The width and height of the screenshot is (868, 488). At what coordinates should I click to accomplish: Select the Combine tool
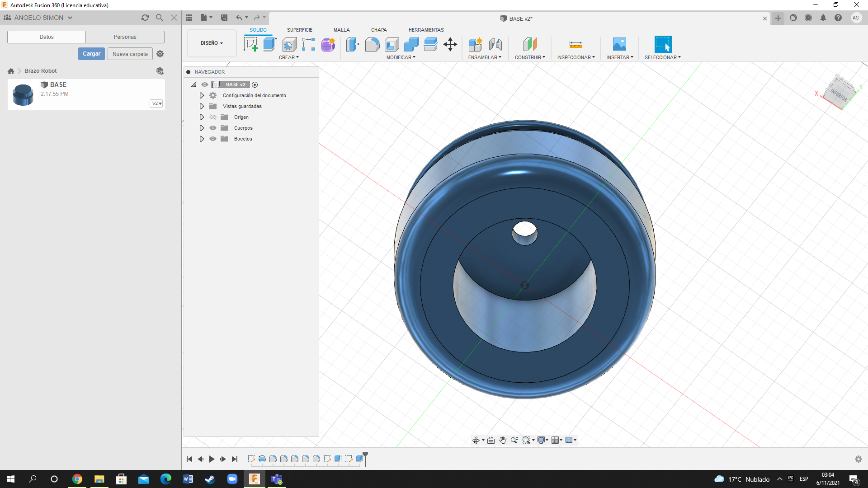pyautogui.click(x=411, y=44)
